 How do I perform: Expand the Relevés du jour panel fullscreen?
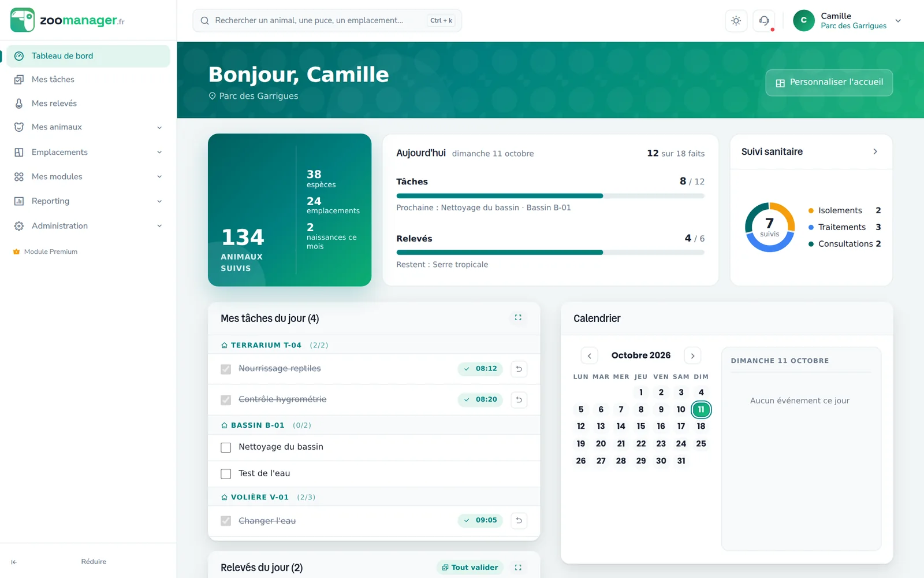pos(518,568)
